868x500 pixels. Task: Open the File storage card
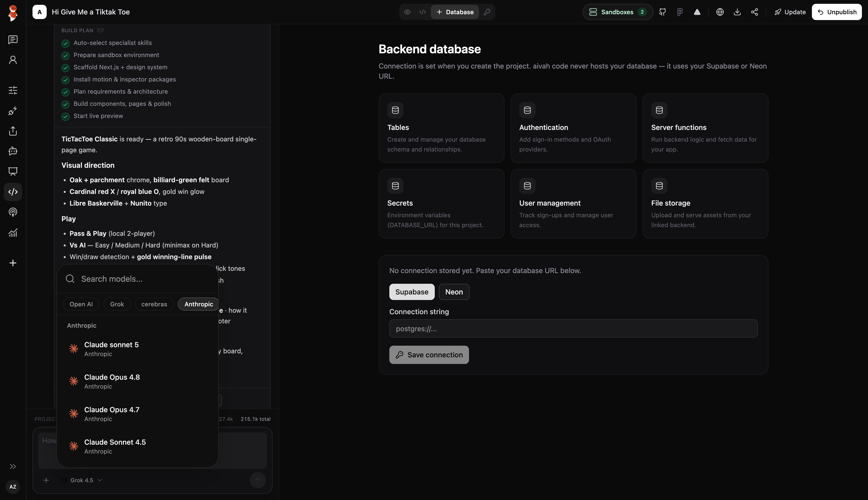coord(705,204)
